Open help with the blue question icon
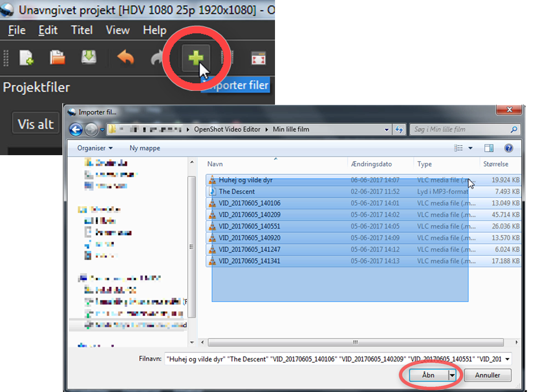This screenshot has height=392, width=551. tap(509, 148)
